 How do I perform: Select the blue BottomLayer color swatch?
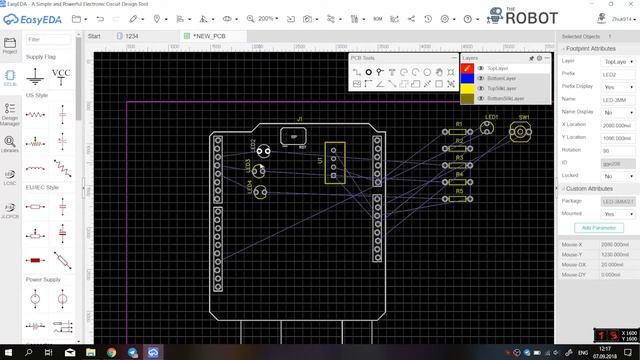(467, 78)
